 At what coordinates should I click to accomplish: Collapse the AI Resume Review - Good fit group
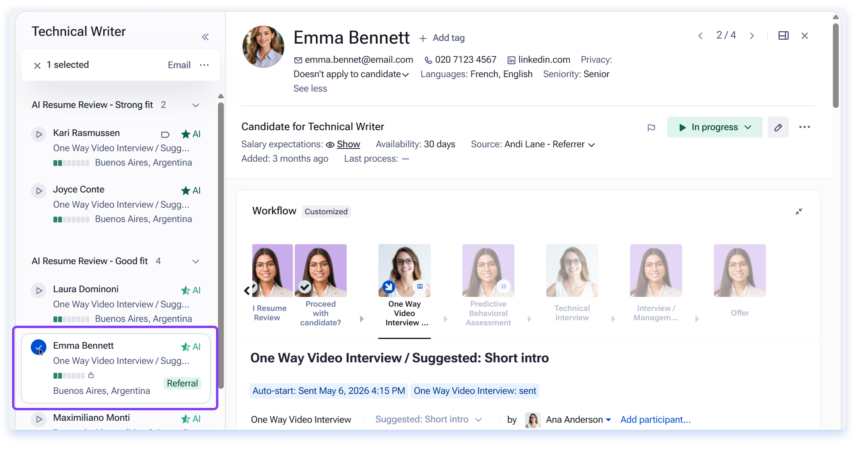(196, 261)
